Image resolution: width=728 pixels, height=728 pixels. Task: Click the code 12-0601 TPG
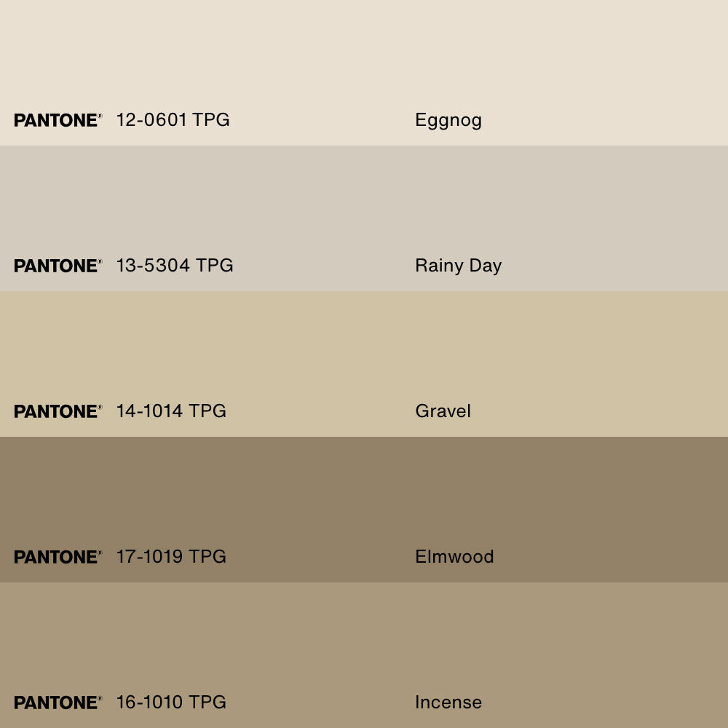click(x=173, y=120)
